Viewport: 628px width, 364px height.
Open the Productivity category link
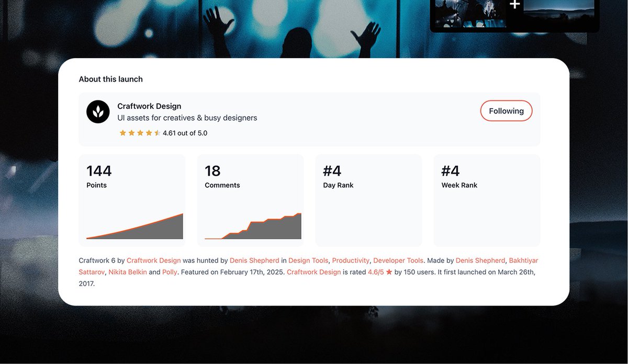[x=351, y=260]
